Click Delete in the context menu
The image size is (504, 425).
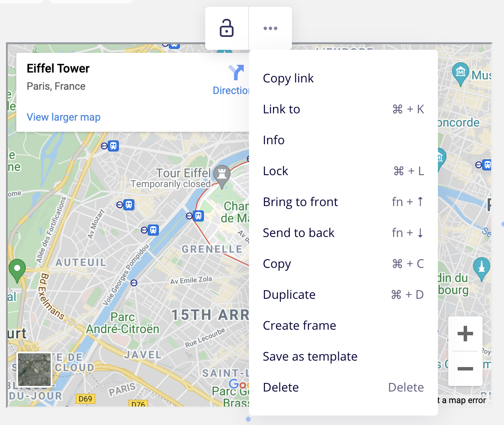(281, 388)
